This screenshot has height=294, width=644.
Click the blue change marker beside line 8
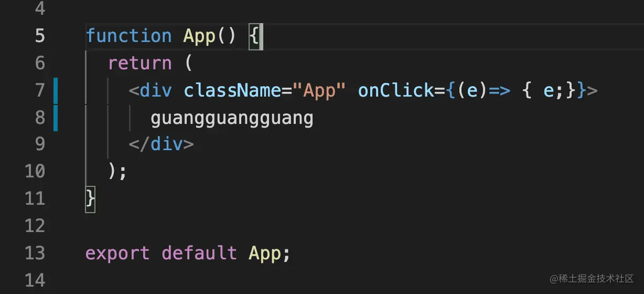(55, 118)
